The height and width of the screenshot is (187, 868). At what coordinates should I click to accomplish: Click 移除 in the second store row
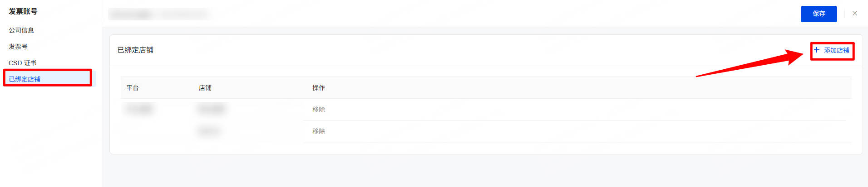tap(319, 131)
